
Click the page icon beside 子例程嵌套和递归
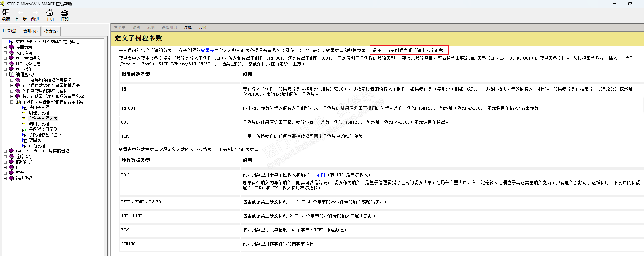25,135
